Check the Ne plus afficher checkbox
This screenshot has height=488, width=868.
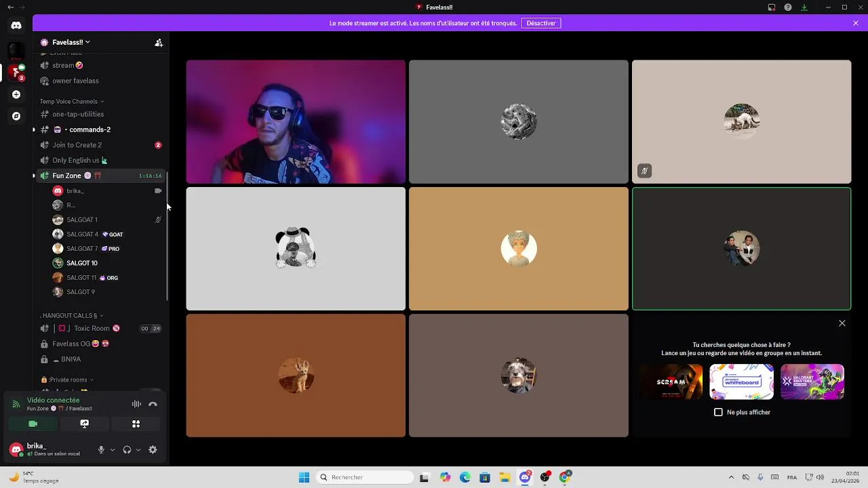(x=719, y=412)
